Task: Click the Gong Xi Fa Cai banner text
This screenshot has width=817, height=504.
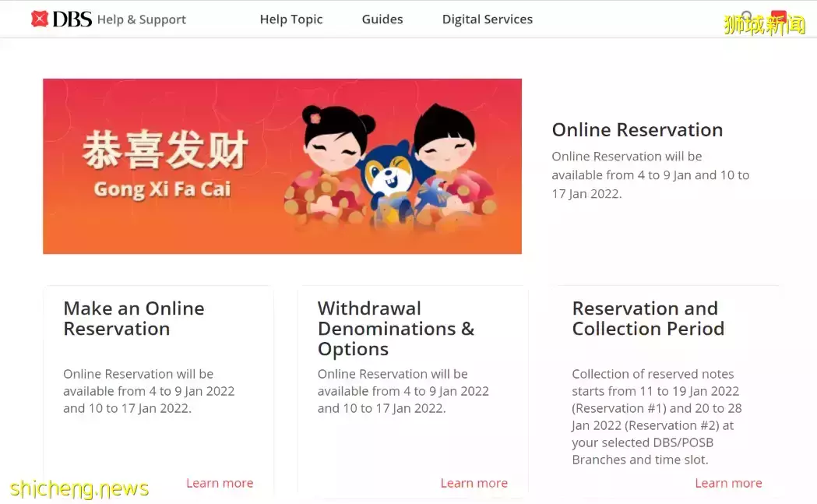Action: point(162,189)
